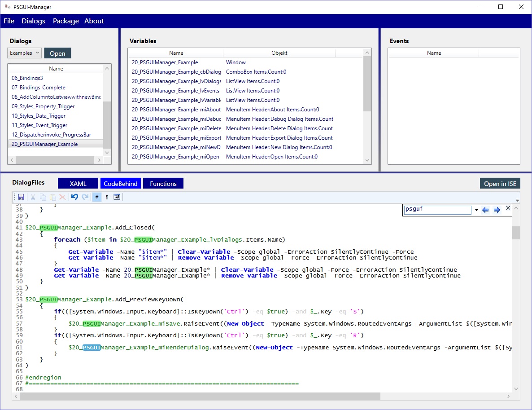Click right arrow of code editor horizontal scrollbar
The image size is (532, 410).
[508, 396]
